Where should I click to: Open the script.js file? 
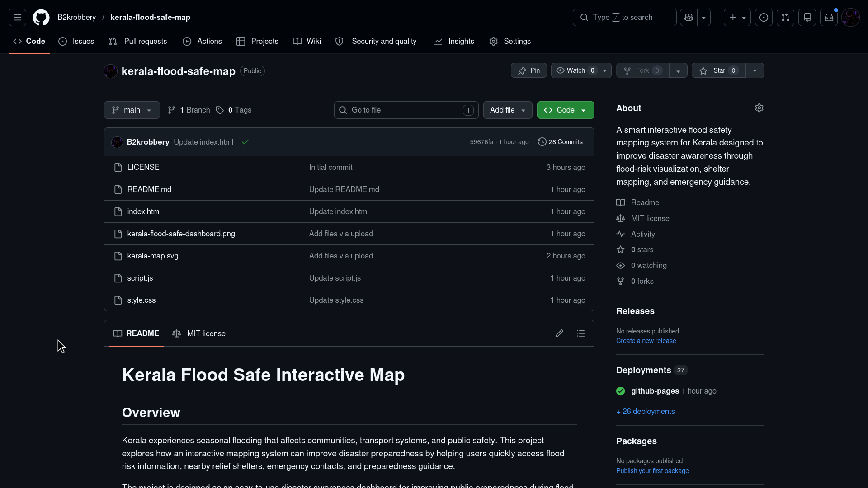click(140, 278)
